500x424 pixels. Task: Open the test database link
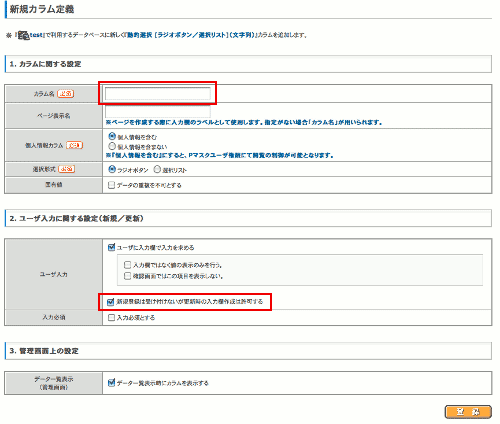(36, 35)
